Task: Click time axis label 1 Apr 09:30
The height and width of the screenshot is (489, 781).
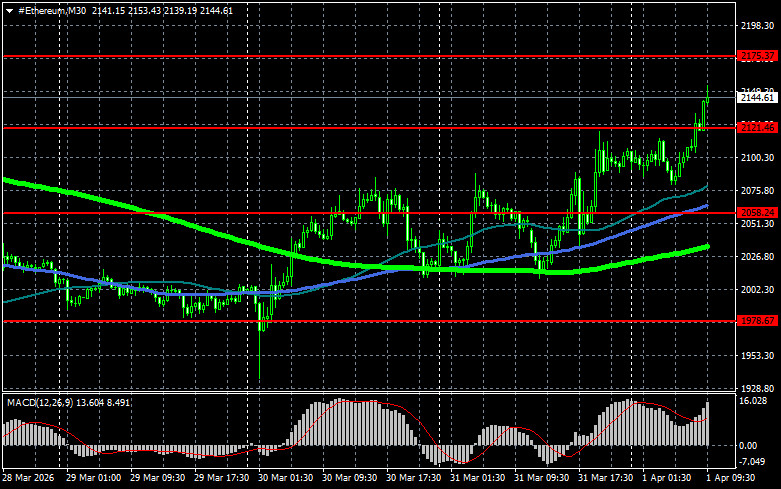Action: click(x=731, y=478)
